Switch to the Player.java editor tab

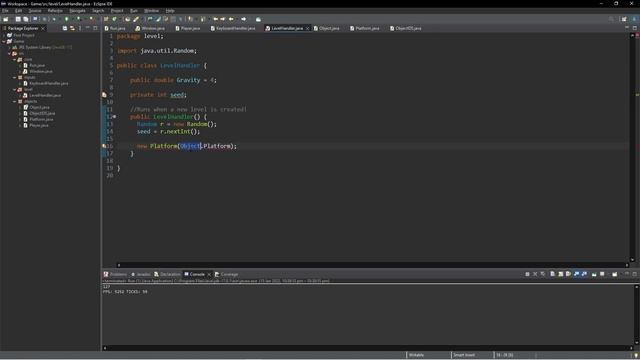pyautogui.click(x=188, y=28)
